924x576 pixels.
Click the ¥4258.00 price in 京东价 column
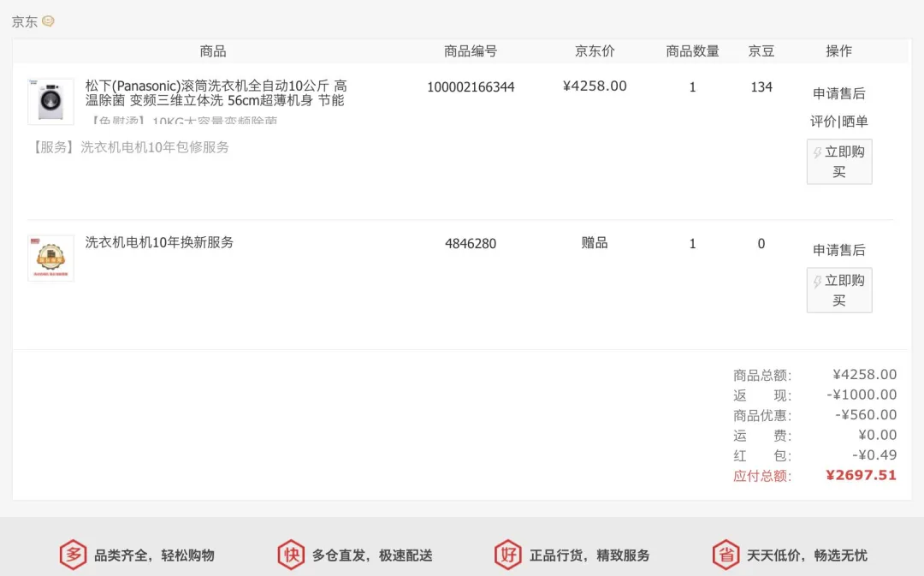(595, 86)
